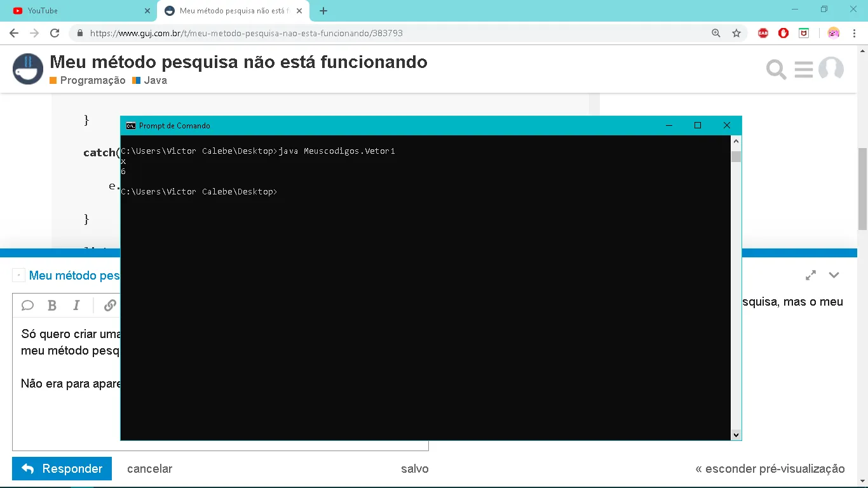Click the 'salvo' draft status text
Image resolution: width=868 pixels, height=488 pixels.
point(415,469)
